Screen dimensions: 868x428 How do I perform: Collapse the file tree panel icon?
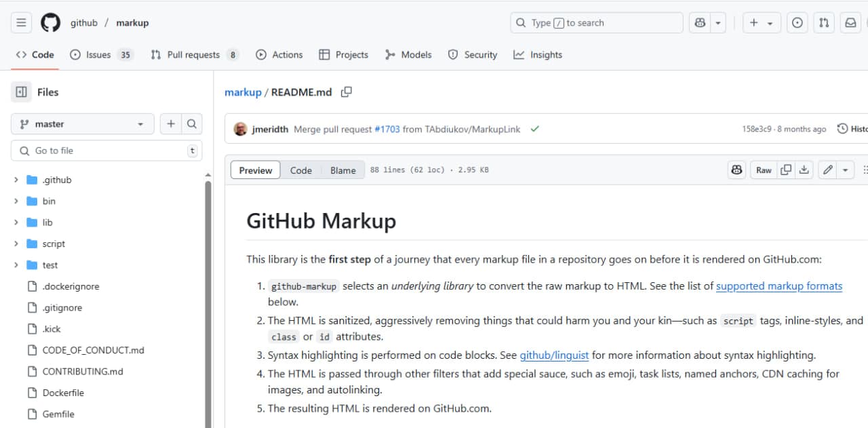point(21,92)
